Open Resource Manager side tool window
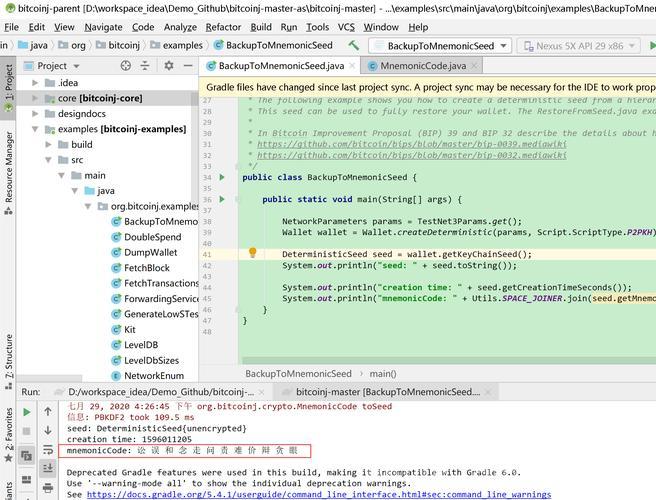 point(8,173)
